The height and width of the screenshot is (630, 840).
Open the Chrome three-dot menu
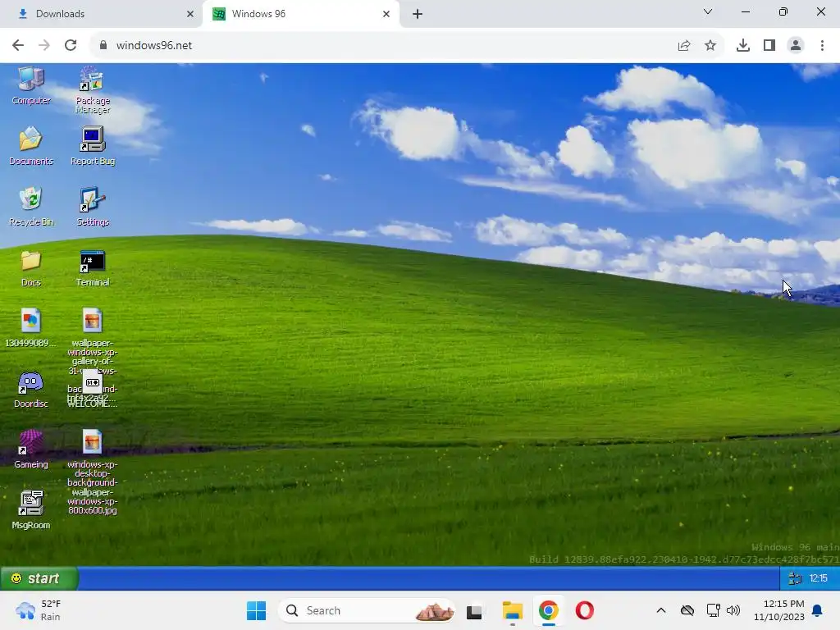pos(822,46)
